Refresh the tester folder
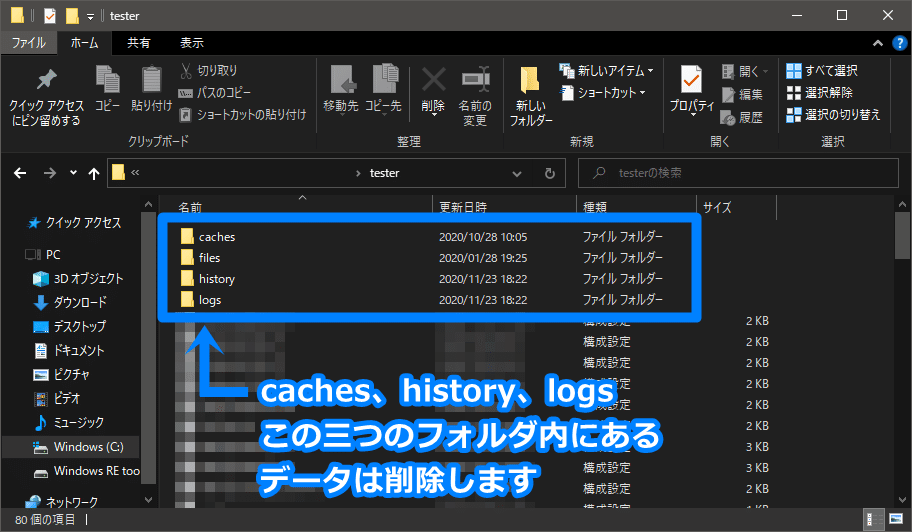This screenshot has width=912, height=532. coord(550,173)
